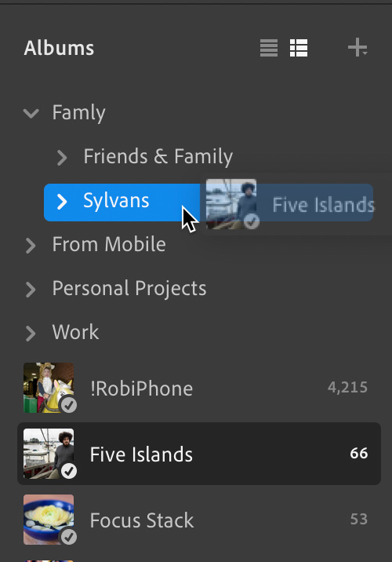This screenshot has height=562, width=392.
Task: Click synced checkmark badge on !RobiPhone
Action: point(69,405)
